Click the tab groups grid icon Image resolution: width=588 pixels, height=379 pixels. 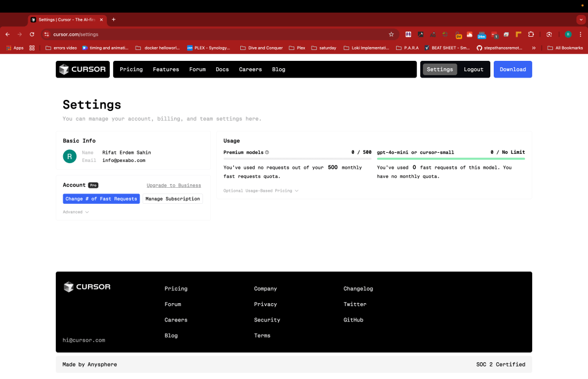(x=32, y=48)
